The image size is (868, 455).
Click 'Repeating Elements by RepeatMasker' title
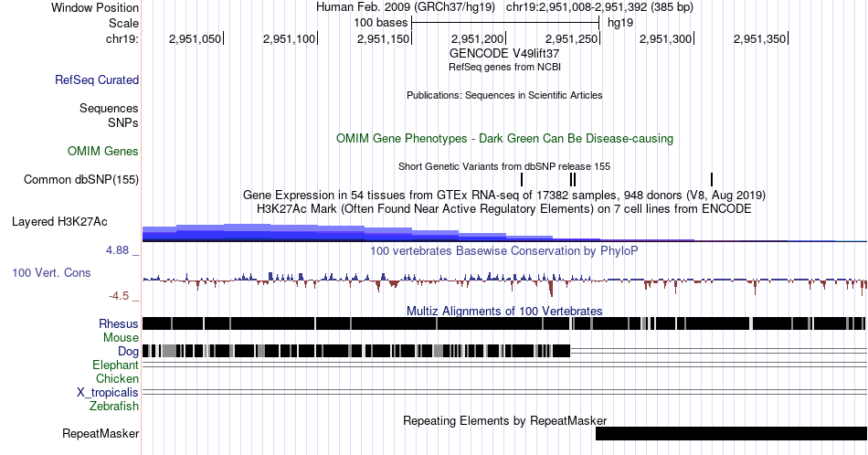504,420
